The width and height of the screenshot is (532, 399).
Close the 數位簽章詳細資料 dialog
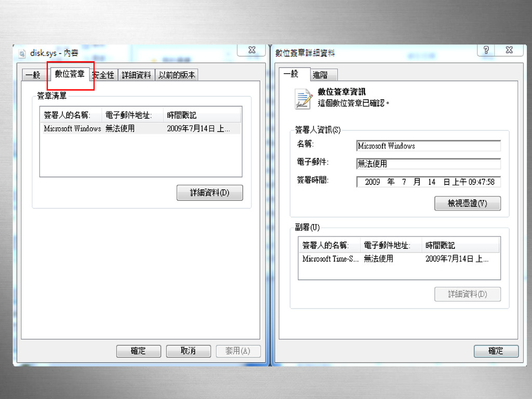[509, 50]
